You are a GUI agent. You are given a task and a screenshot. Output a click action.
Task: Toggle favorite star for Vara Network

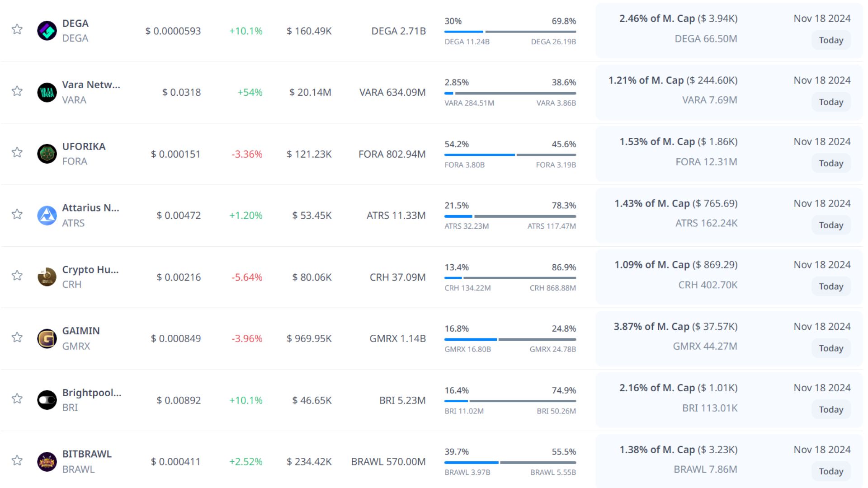coord(17,91)
